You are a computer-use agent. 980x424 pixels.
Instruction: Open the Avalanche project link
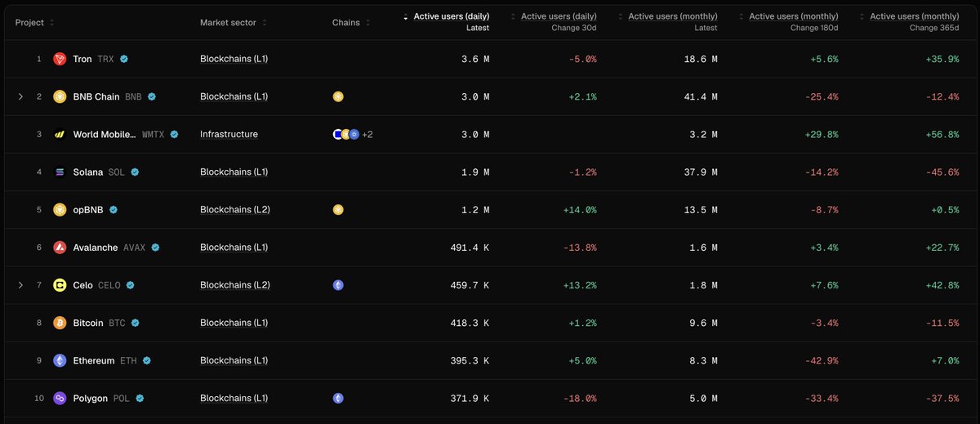pos(96,247)
